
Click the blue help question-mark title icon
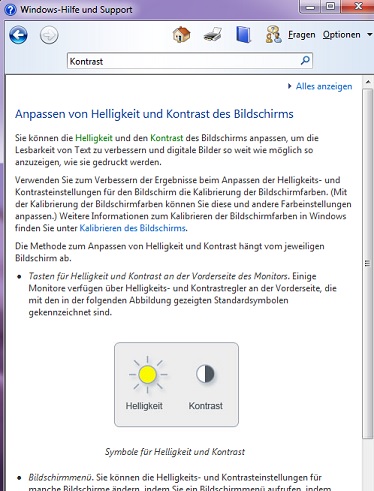point(10,10)
